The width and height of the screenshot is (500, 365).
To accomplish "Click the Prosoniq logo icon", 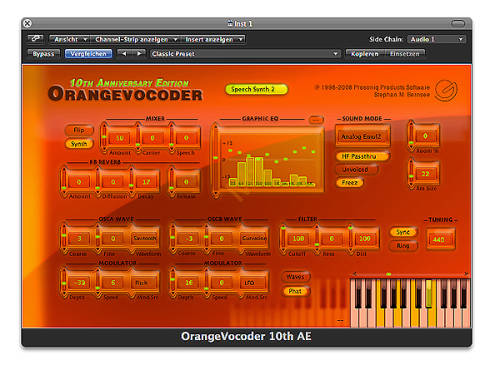I will (x=446, y=90).
